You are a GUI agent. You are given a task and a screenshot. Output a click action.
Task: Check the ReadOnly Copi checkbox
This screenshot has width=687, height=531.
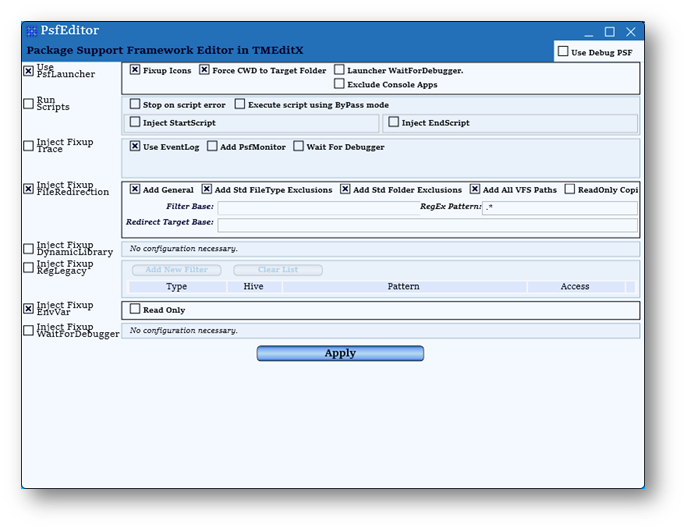coord(570,189)
